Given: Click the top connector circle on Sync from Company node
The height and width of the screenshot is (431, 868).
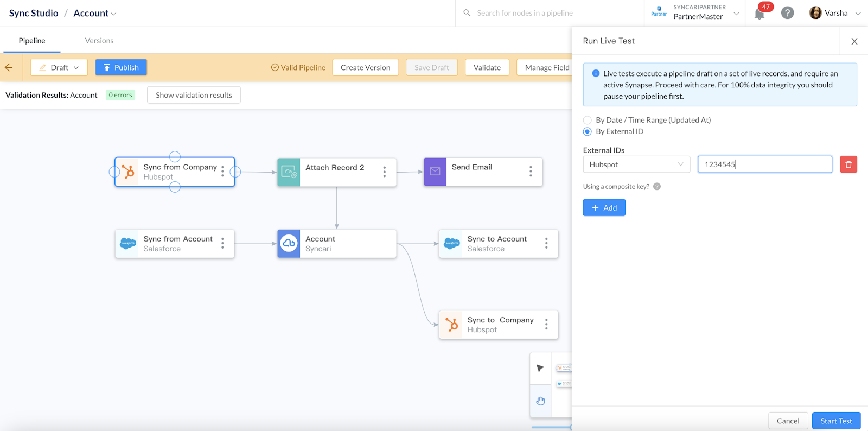Looking at the screenshot, I should [175, 156].
